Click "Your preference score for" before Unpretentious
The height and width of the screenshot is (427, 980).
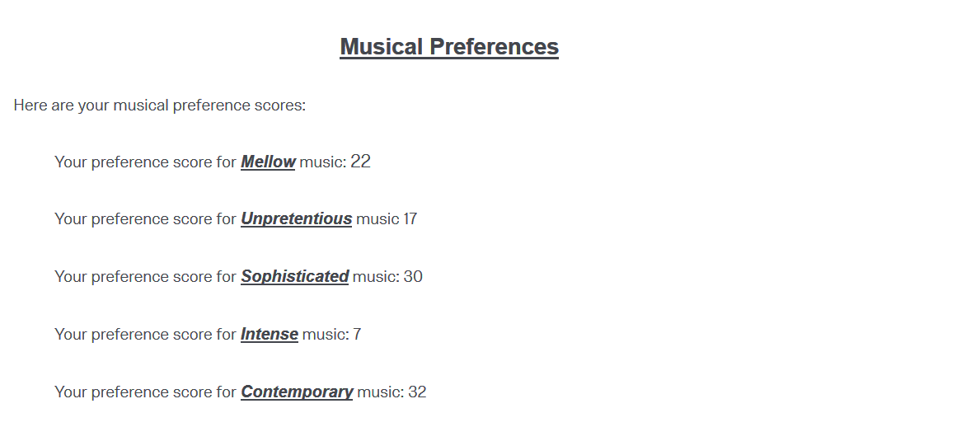(x=145, y=219)
